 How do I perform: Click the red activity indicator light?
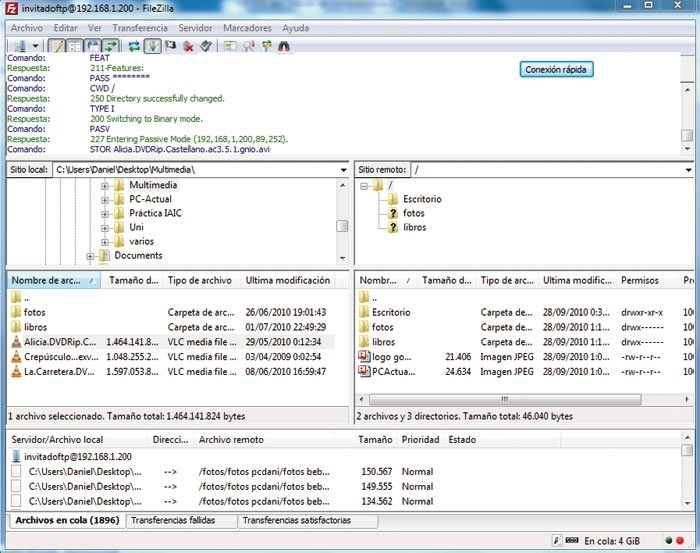(x=680, y=541)
